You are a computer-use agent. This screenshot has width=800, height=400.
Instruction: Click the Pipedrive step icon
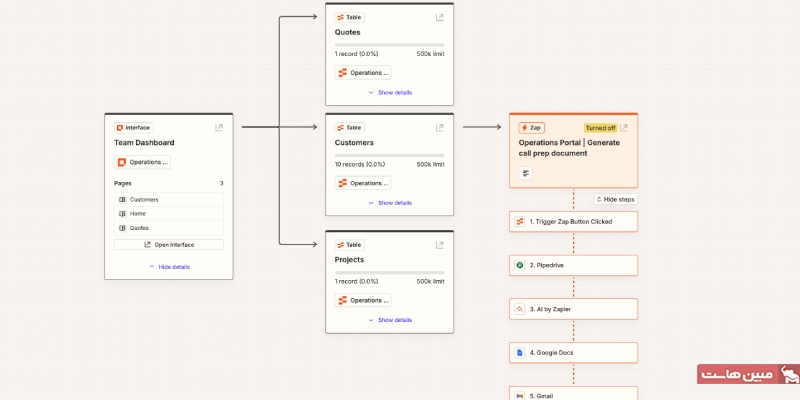tap(520, 265)
